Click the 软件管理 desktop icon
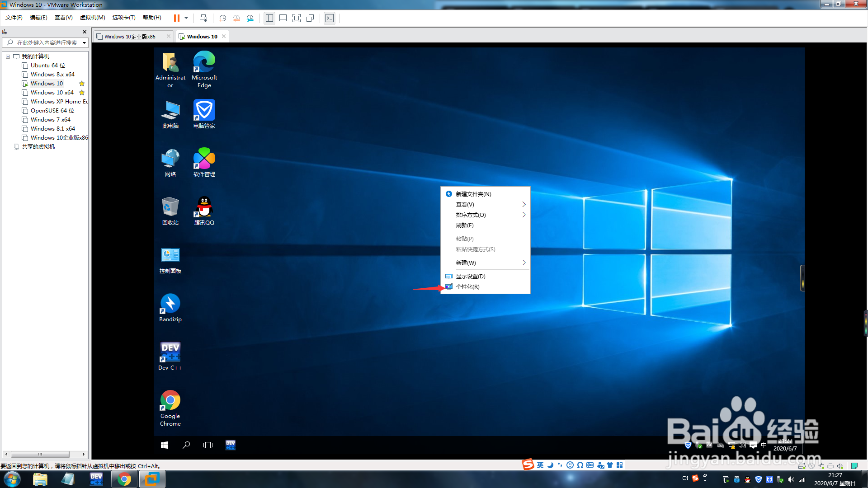This screenshot has width=868, height=488. click(204, 163)
